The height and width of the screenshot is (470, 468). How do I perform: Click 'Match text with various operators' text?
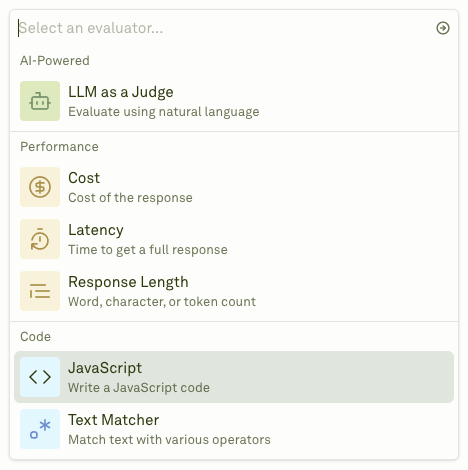click(x=169, y=440)
